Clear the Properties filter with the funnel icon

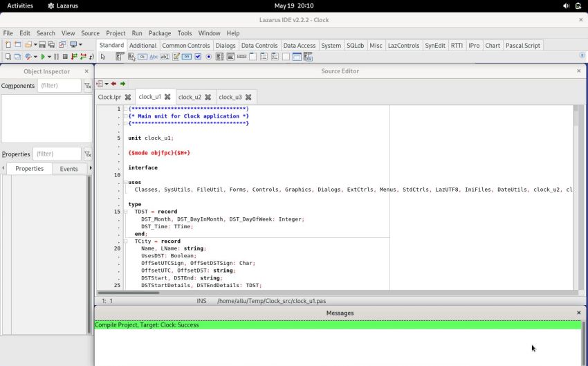pos(87,154)
